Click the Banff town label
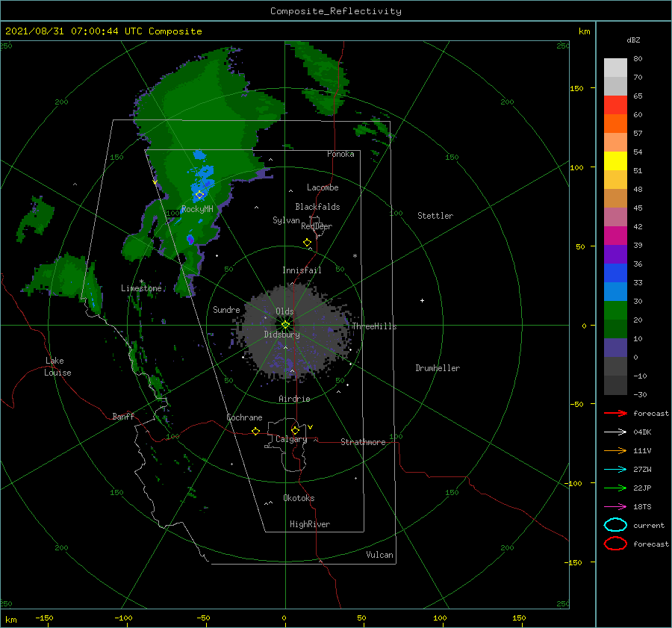This screenshot has height=628, width=672. pos(123,417)
